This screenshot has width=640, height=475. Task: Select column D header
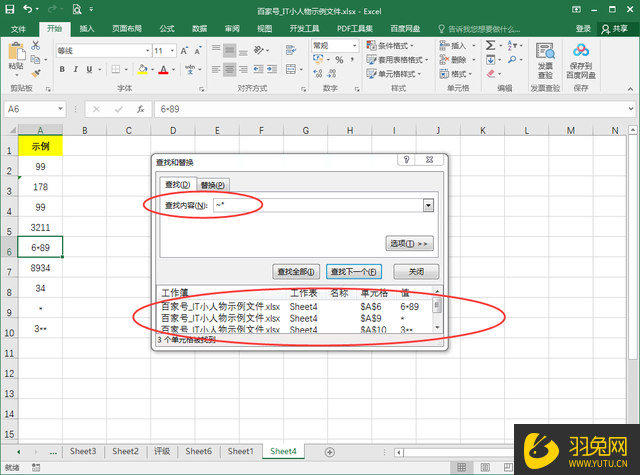tap(173, 130)
